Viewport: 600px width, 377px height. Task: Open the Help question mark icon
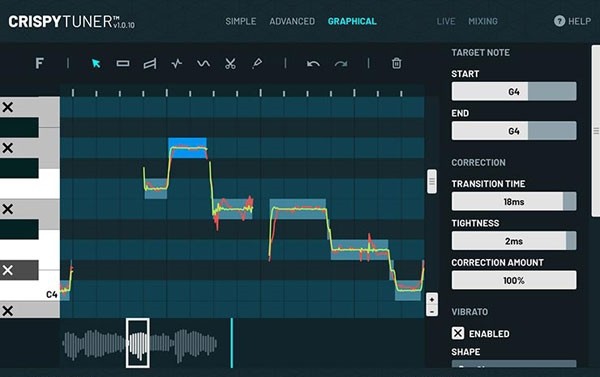click(x=559, y=21)
